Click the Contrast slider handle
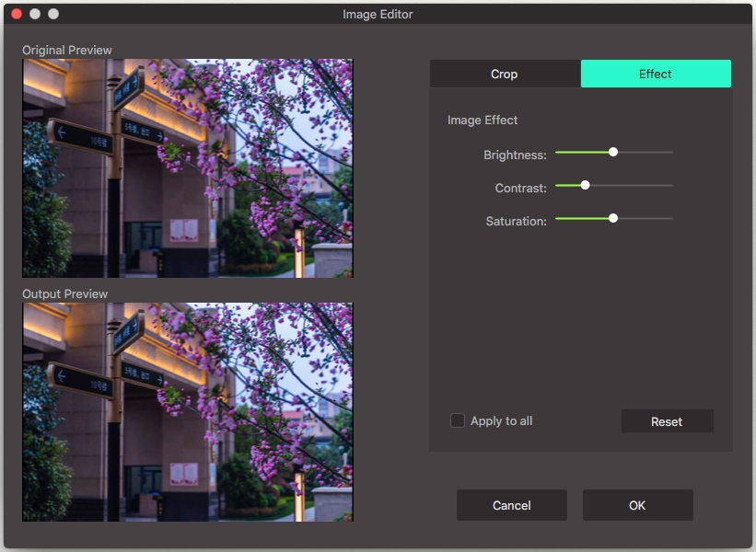This screenshot has height=552, width=756. click(x=585, y=185)
